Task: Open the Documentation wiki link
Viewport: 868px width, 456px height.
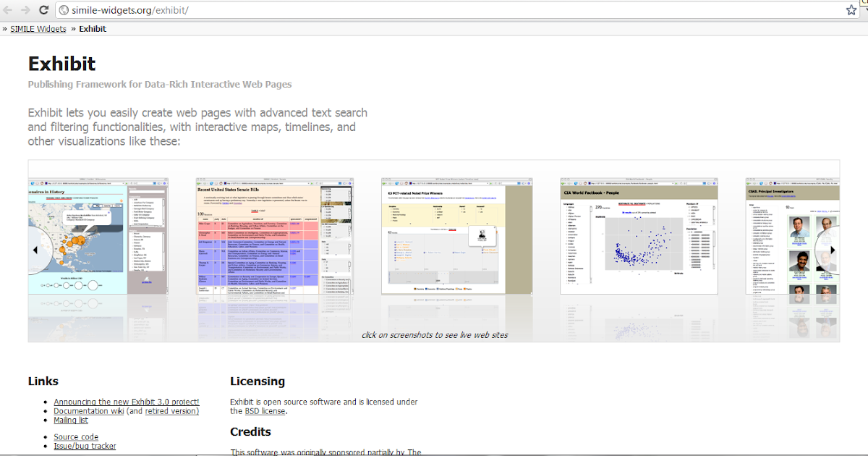Action: pos(88,410)
